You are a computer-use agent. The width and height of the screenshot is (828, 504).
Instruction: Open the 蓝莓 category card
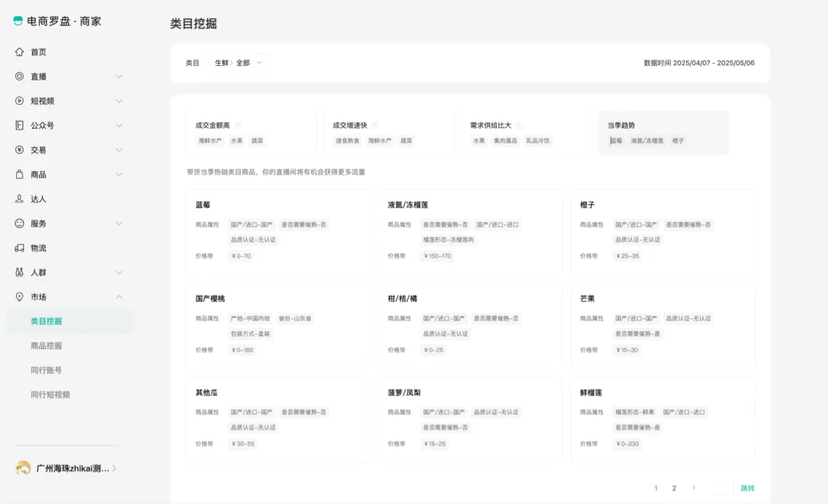278,231
